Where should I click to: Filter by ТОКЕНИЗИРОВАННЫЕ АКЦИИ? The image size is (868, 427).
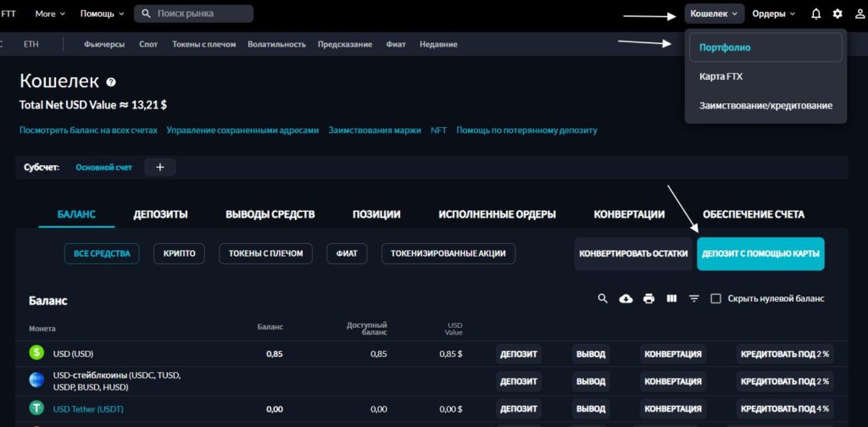(448, 254)
